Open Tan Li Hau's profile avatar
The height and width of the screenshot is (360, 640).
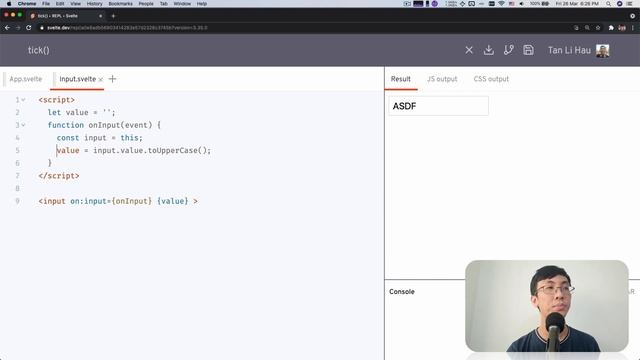point(602,51)
